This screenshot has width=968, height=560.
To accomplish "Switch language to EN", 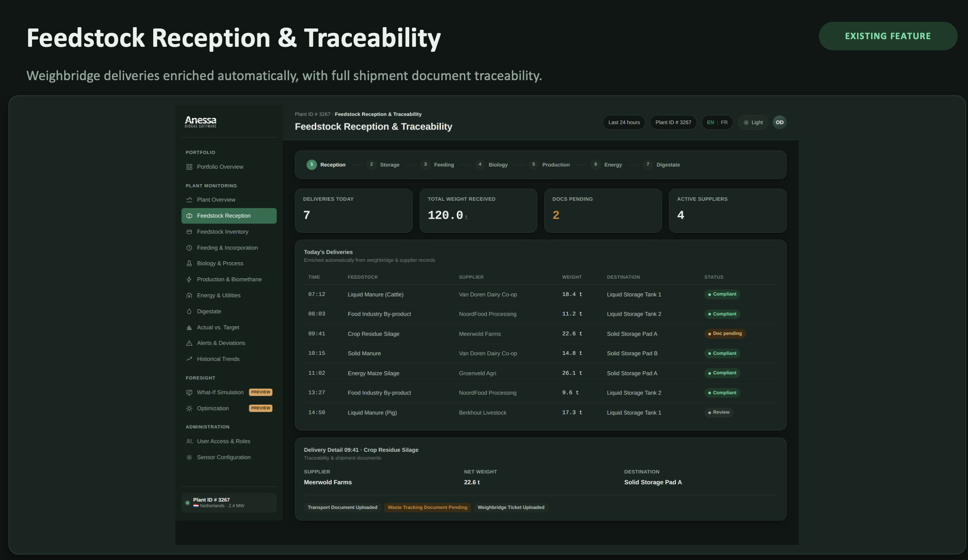I will coord(710,122).
